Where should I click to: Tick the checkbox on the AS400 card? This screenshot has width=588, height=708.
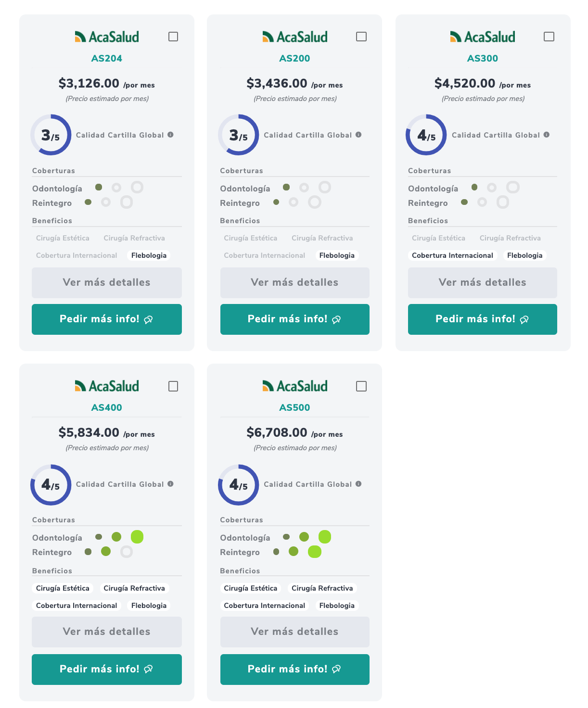[173, 386]
